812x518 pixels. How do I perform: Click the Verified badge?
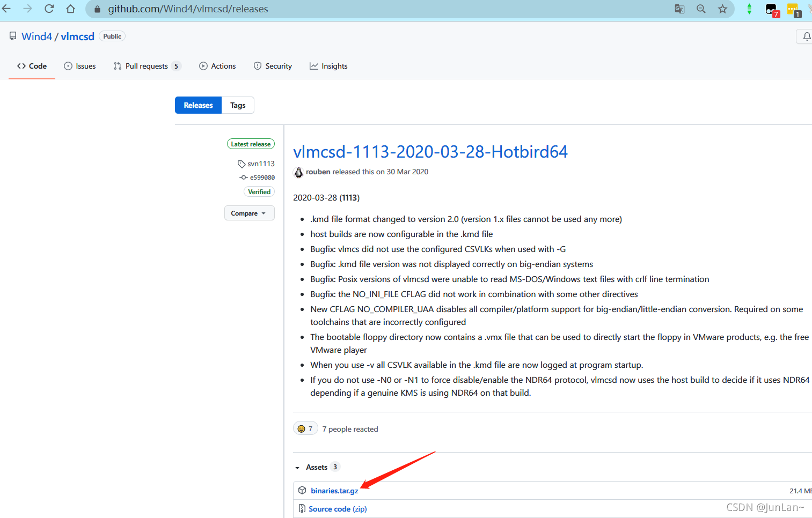point(259,191)
